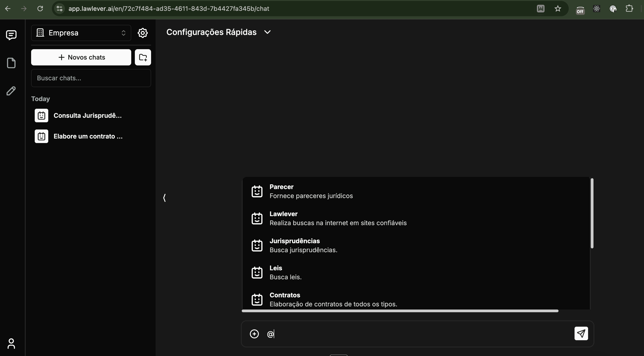Click the browser address bar URL
644x356 pixels.
[169, 9]
